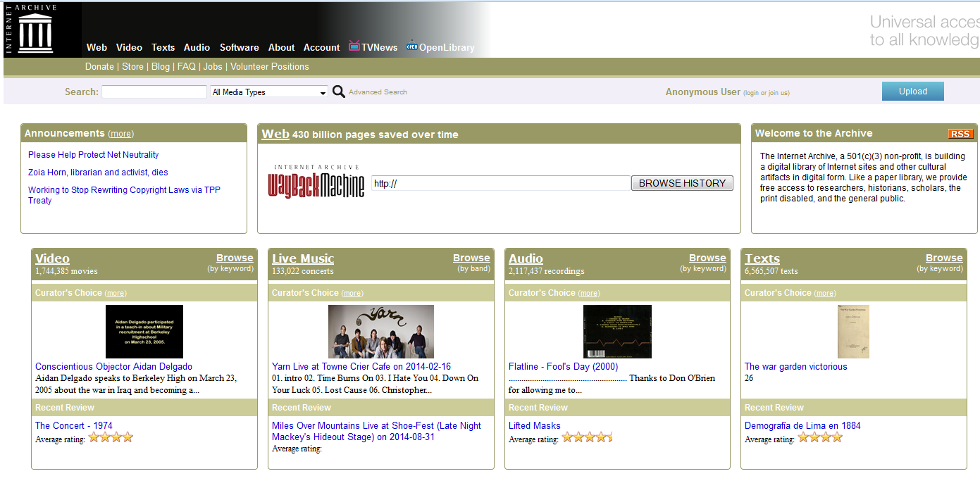
Task: Open the Video menu item
Action: [x=129, y=47]
